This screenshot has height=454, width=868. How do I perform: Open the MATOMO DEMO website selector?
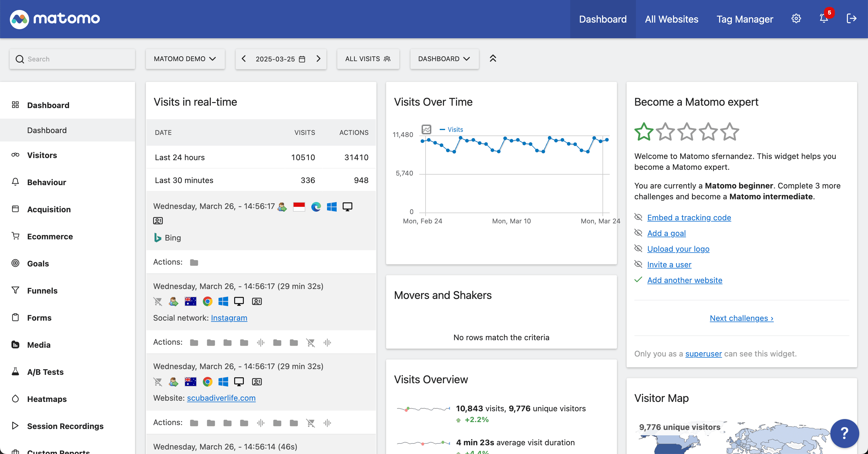[x=185, y=59]
